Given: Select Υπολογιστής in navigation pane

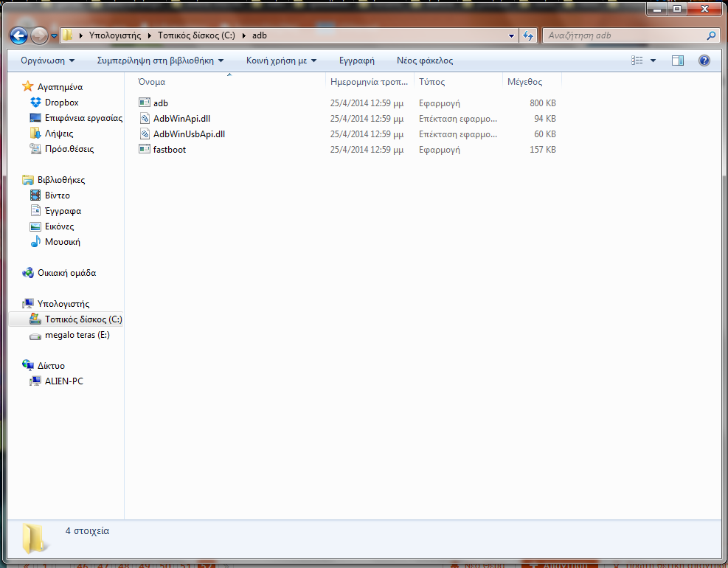Looking at the screenshot, I should (63, 304).
